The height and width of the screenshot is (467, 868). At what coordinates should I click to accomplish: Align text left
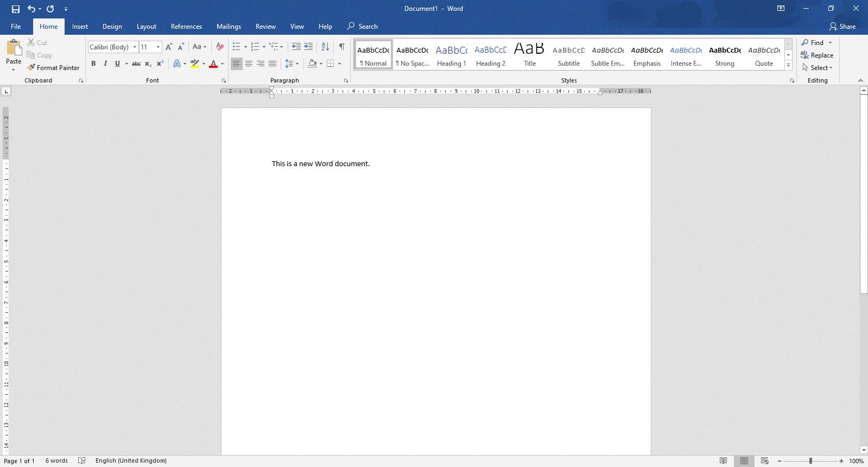pyautogui.click(x=236, y=64)
